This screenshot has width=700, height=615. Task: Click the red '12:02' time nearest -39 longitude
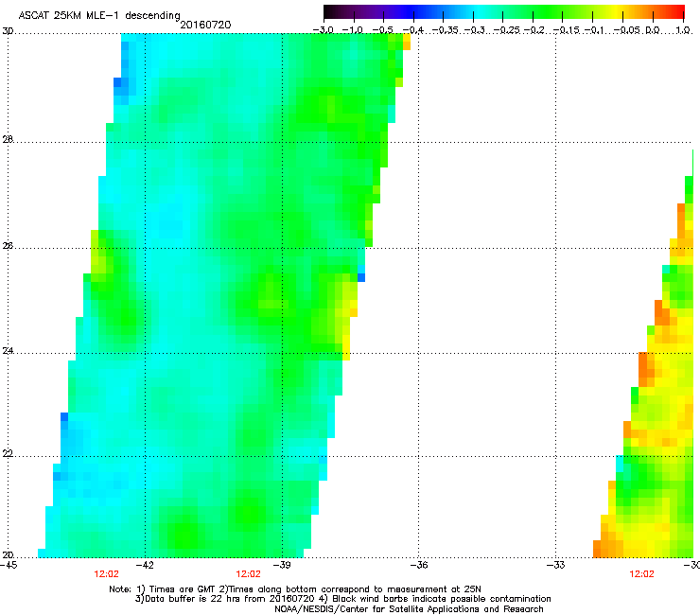pyautogui.click(x=248, y=574)
